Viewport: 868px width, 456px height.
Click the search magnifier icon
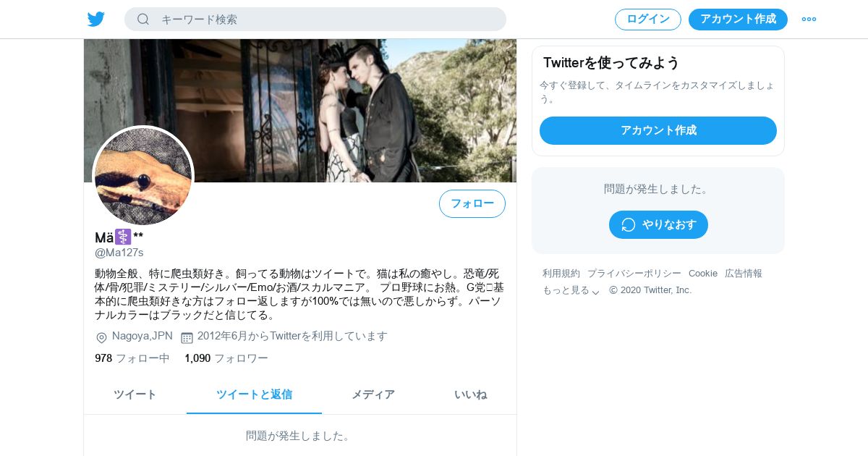tap(143, 20)
